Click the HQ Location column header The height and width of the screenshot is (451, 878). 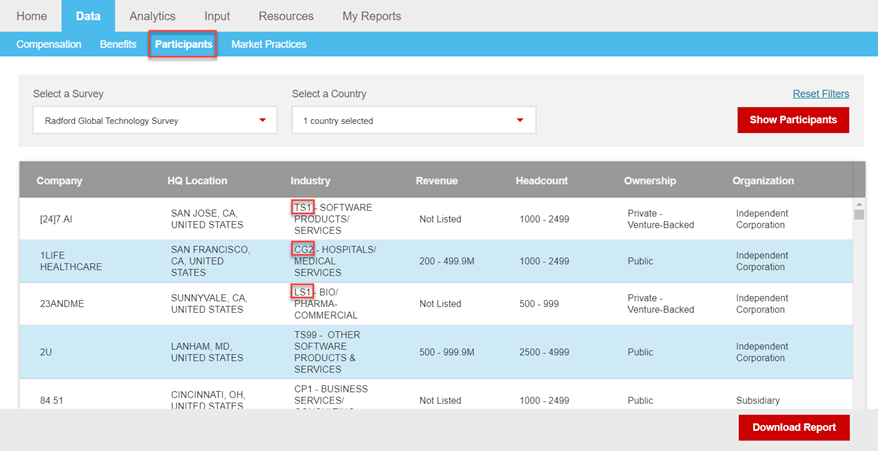(x=197, y=180)
